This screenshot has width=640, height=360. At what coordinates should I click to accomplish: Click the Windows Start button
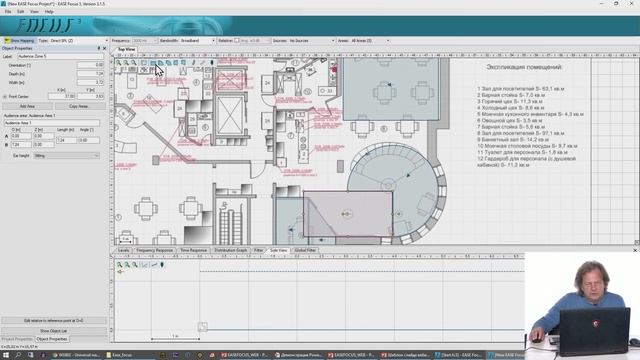[6, 355]
